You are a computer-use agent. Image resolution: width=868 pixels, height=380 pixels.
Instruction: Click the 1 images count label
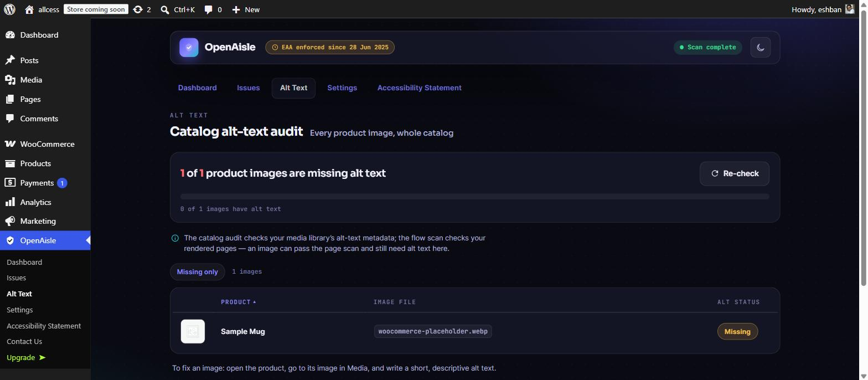(247, 272)
